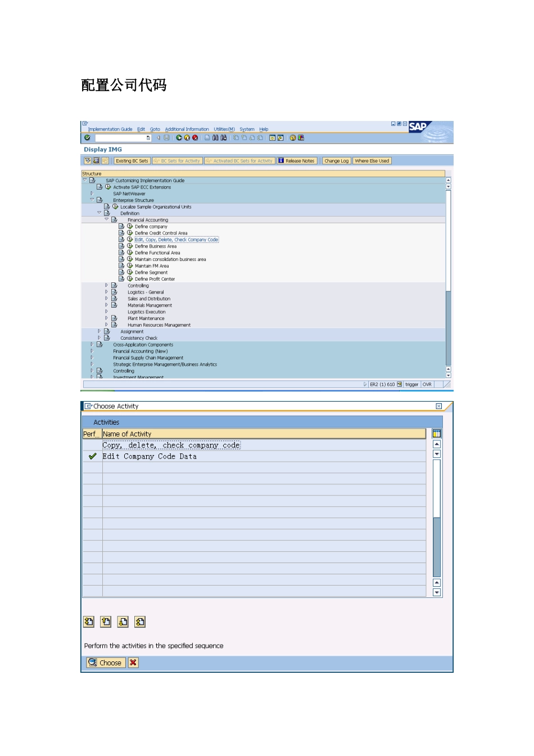Click the Release Notes button
This screenshot has width=534, height=756.
[297, 161]
